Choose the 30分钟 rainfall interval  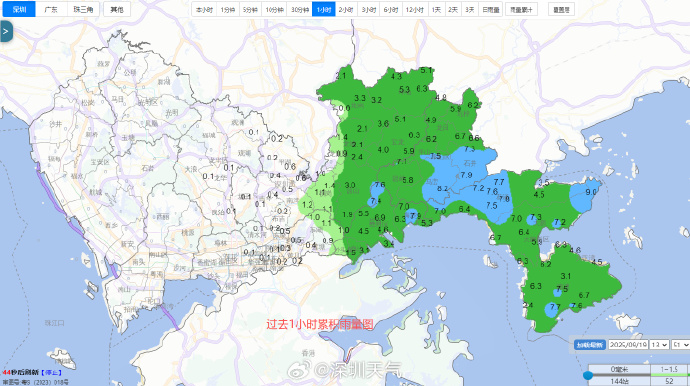[x=300, y=9]
